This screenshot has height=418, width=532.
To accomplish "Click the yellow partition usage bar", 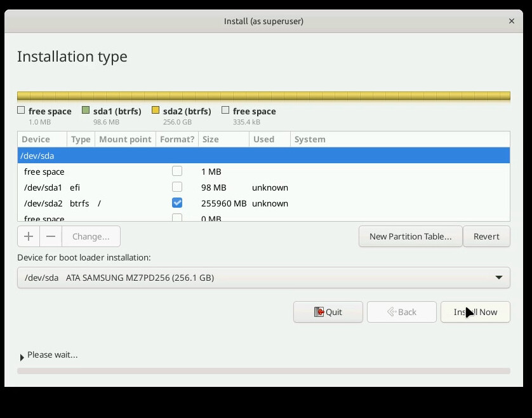I will tap(263, 97).
